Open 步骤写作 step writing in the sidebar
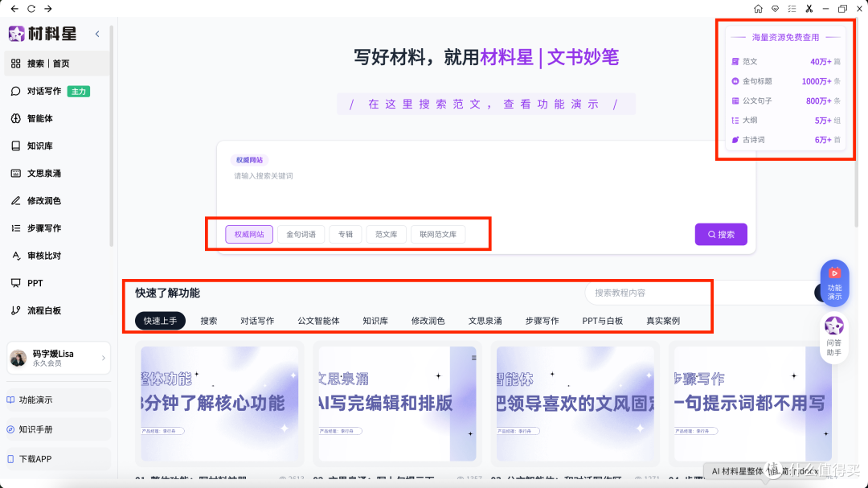 (x=56, y=228)
